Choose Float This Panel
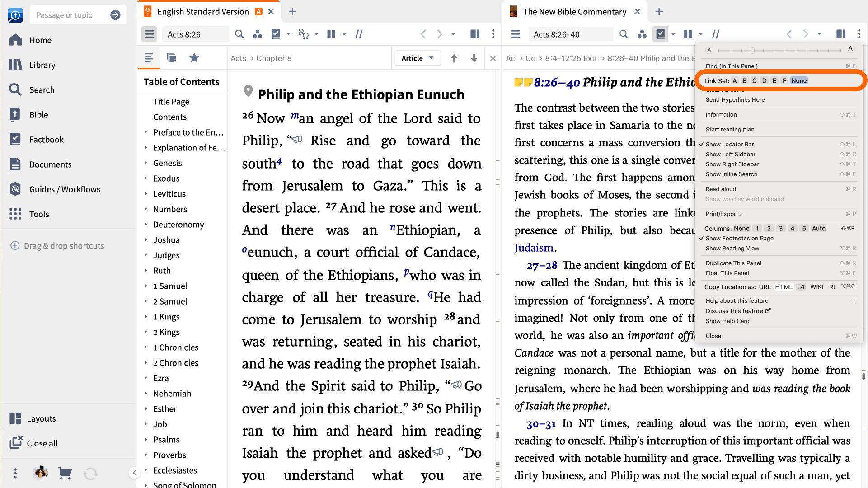 click(727, 273)
